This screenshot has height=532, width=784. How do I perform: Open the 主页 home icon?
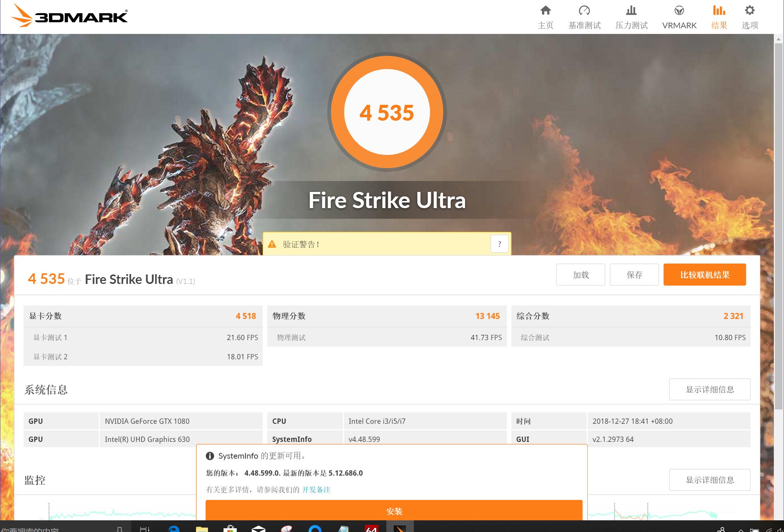(x=545, y=11)
